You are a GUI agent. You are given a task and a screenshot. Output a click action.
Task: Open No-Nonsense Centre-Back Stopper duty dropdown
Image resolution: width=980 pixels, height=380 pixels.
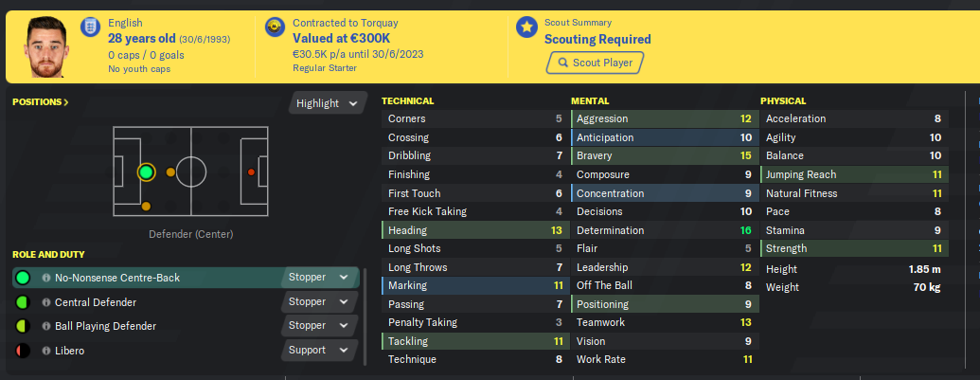[319, 277]
